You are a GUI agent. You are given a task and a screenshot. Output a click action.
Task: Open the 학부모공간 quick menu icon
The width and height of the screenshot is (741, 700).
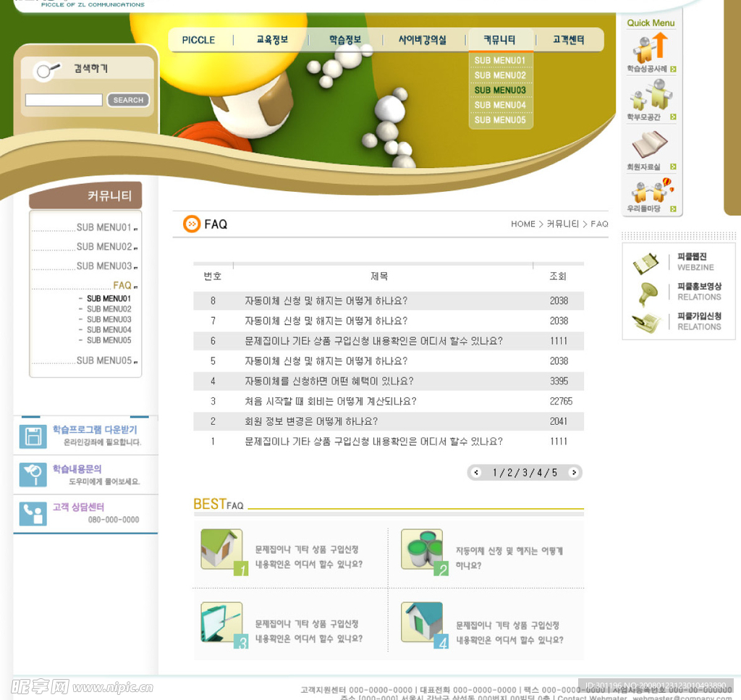(x=652, y=94)
